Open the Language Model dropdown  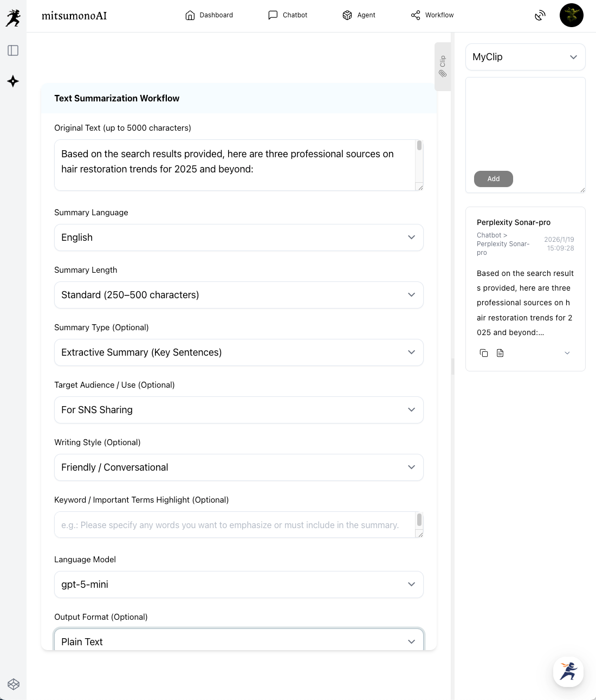coord(238,585)
